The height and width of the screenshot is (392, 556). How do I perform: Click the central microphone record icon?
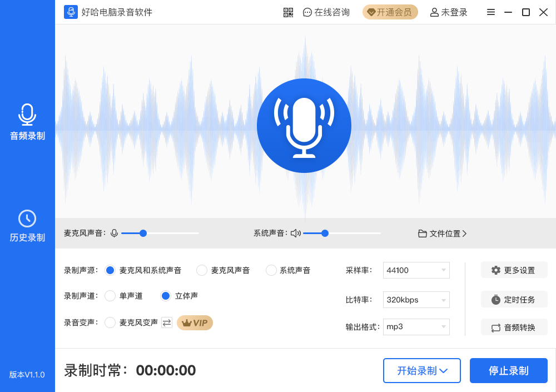pos(304,125)
